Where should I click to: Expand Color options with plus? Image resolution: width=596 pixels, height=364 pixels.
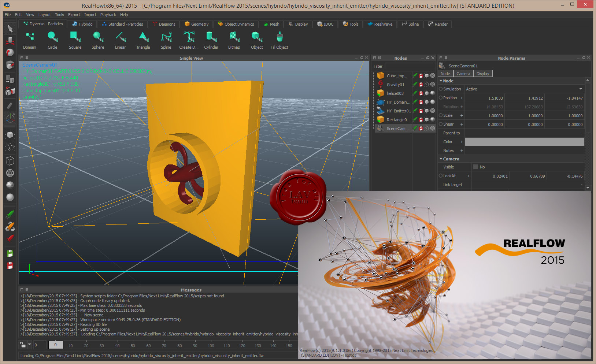pos(462,142)
